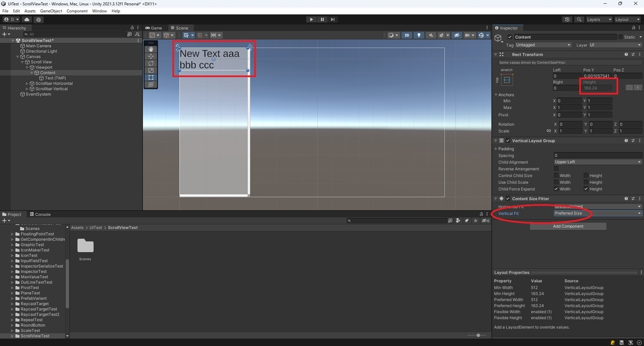
Task: Enable Child Force Expand Width
Action: 557,189
